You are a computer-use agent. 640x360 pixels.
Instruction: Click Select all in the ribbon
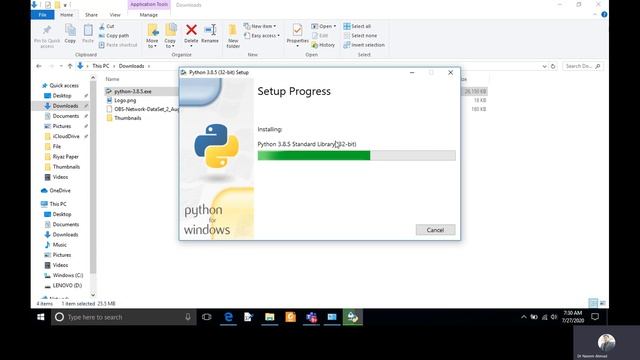tap(357, 26)
